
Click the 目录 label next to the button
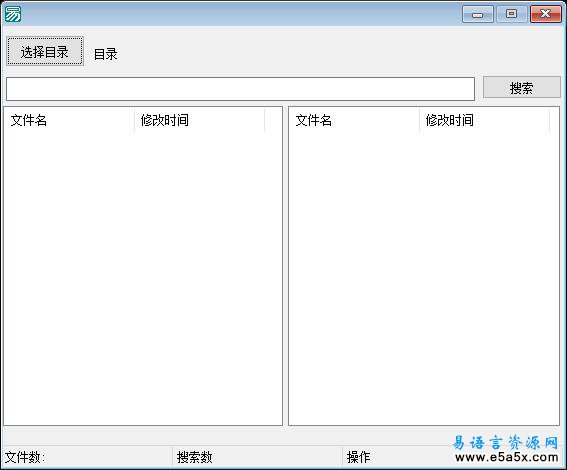tap(106, 54)
